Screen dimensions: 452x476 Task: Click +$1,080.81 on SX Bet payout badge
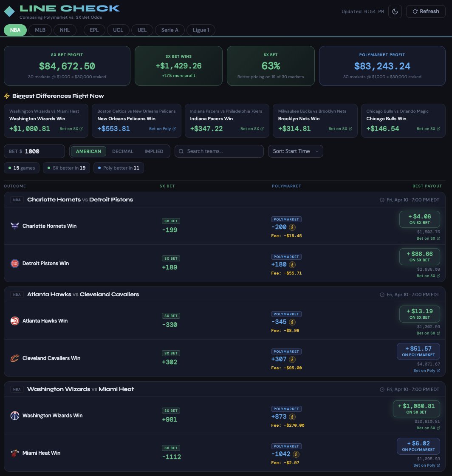click(x=416, y=408)
